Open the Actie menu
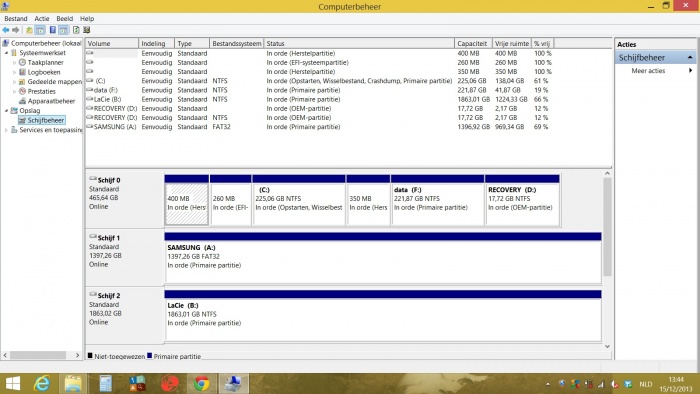Image resolution: width=700 pixels, height=394 pixels. 42,19
